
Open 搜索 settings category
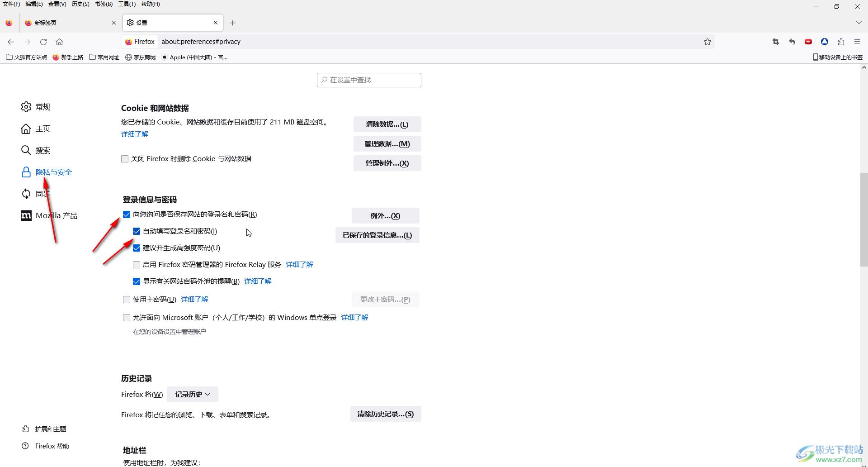[36, 150]
